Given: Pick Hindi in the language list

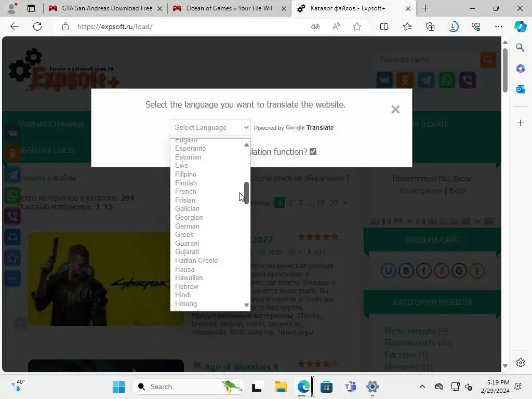Looking at the screenshot, I should coord(182,295).
